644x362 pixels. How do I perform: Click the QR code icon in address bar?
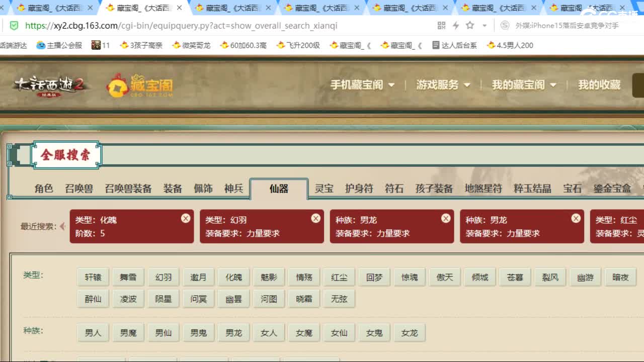click(x=442, y=26)
